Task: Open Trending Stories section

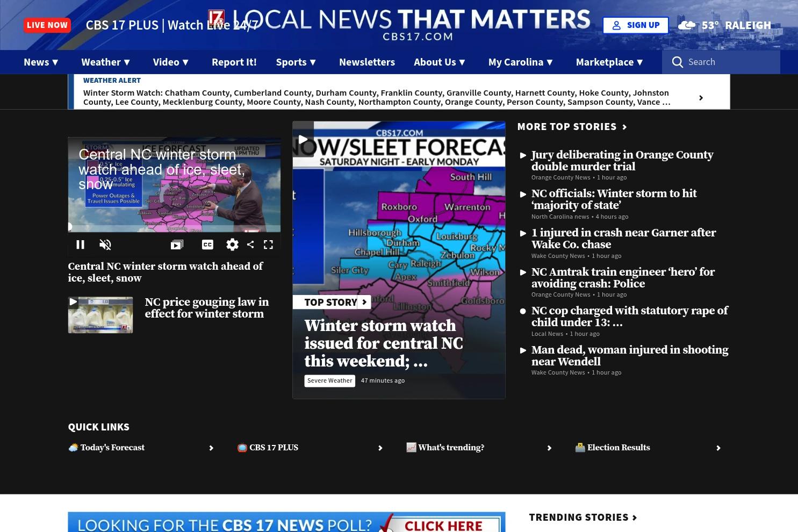Action: 583,517
